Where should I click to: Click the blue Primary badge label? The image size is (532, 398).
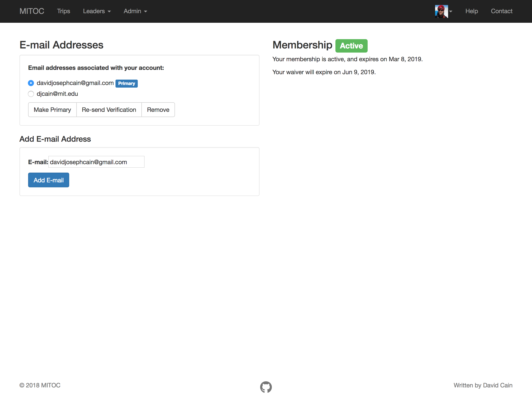(x=127, y=83)
